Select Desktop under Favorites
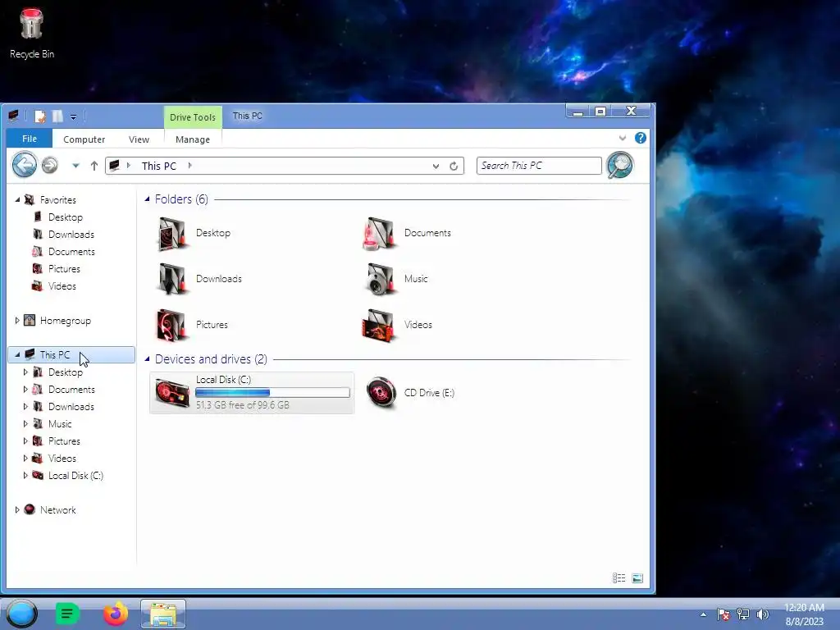This screenshot has width=840, height=630. coord(66,217)
